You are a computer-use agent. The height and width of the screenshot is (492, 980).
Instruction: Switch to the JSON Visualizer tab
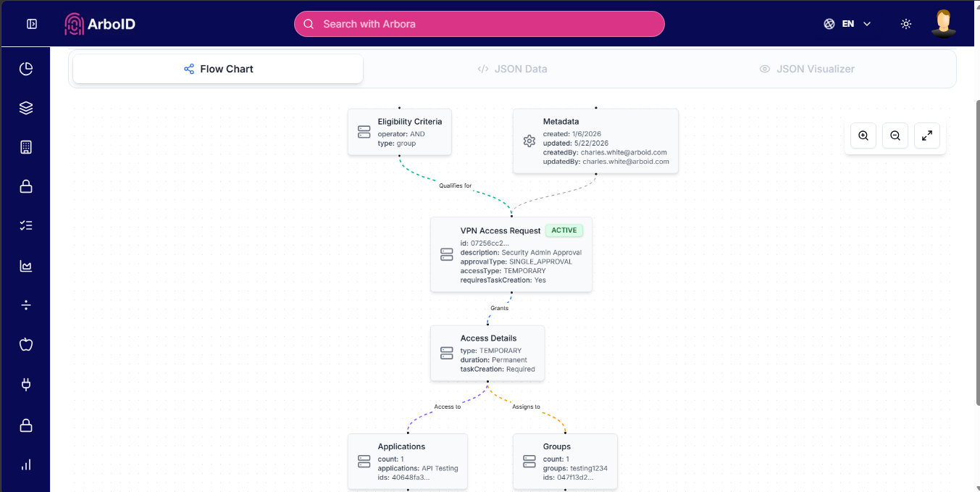[807, 69]
